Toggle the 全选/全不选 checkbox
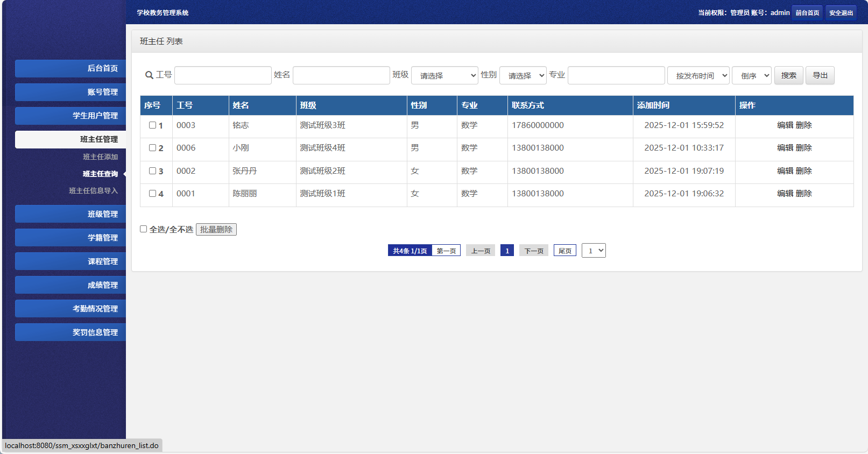 coord(144,229)
